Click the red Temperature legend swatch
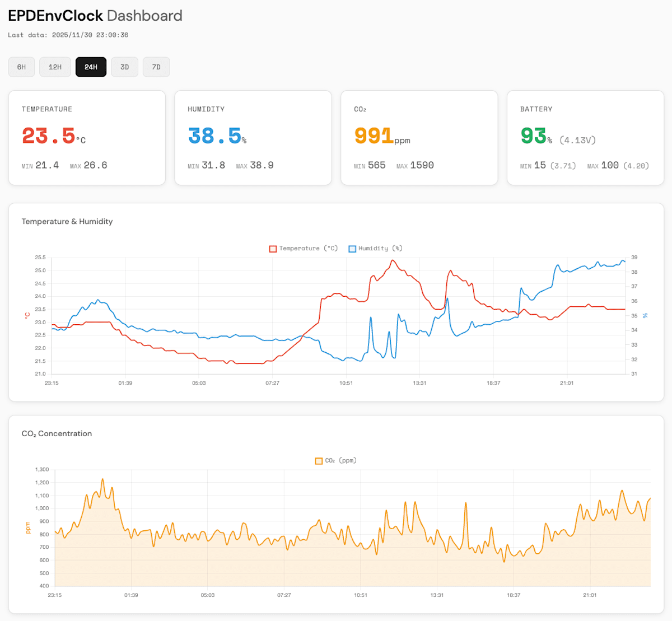Screen dimensions: 672x621 coord(272,248)
